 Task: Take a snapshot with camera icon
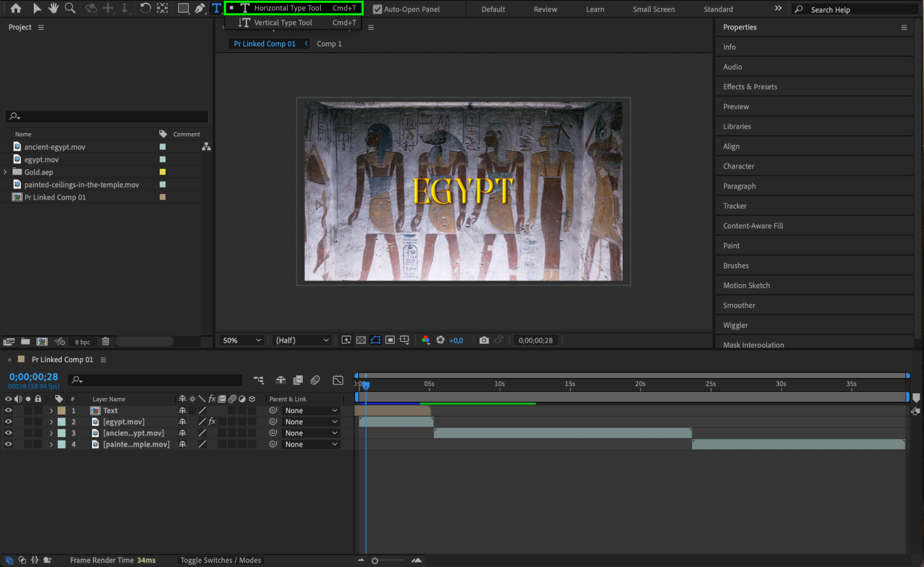(x=483, y=340)
